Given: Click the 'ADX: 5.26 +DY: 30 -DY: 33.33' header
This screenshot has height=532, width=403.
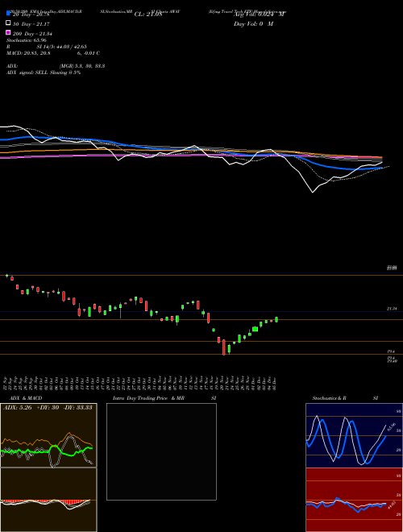Looking at the screenshot, I should click(48, 407).
